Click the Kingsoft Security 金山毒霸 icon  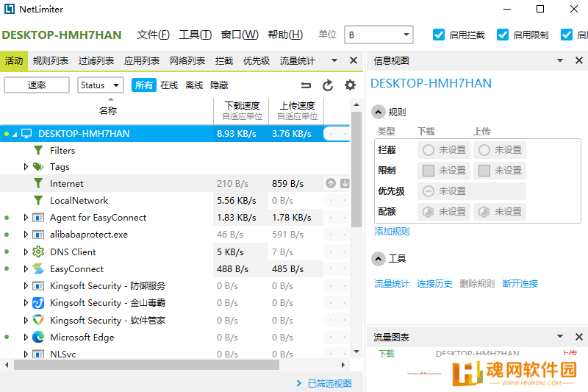point(38,303)
